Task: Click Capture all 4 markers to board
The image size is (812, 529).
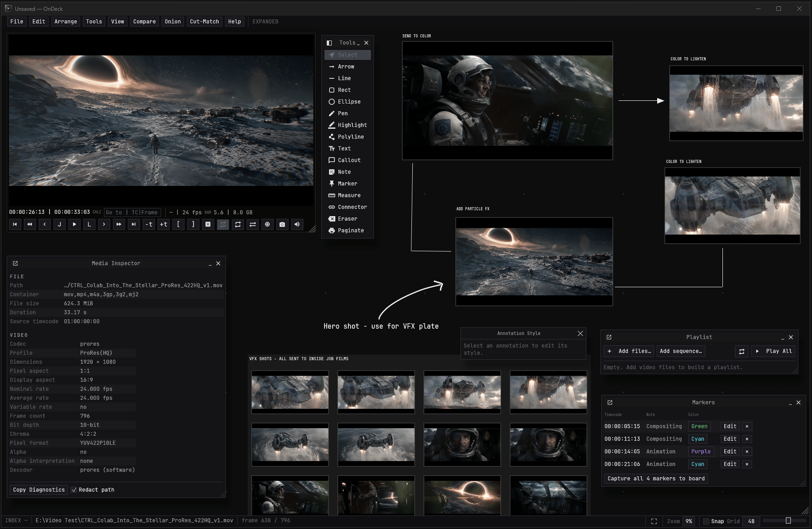Action: 656,479
